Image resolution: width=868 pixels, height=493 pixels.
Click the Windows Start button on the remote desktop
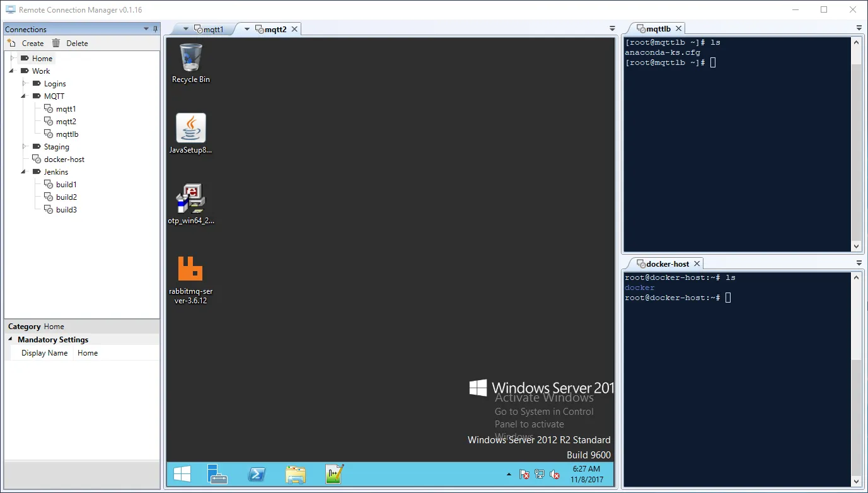pos(182,473)
